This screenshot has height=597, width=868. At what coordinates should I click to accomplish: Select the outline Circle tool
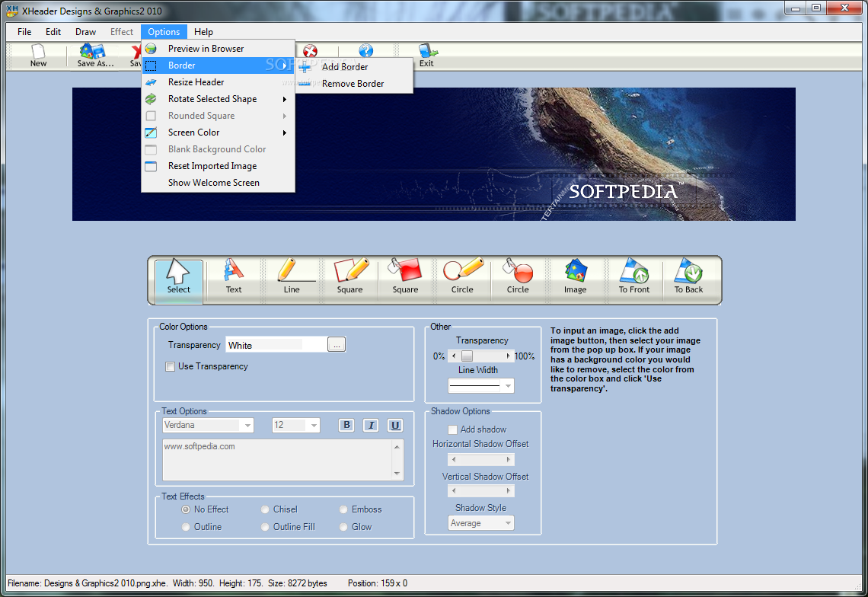coord(462,276)
